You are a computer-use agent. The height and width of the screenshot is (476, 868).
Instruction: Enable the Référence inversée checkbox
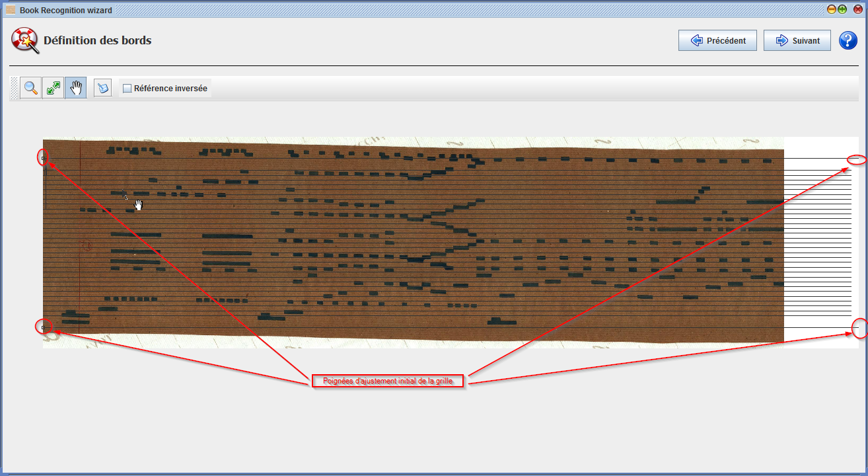[x=127, y=89]
